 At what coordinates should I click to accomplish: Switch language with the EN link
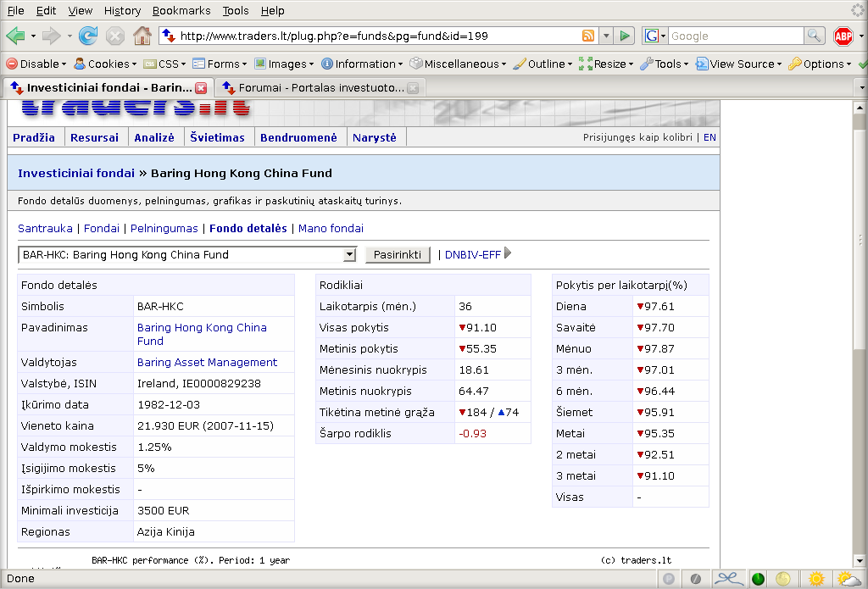(x=709, y=137)
